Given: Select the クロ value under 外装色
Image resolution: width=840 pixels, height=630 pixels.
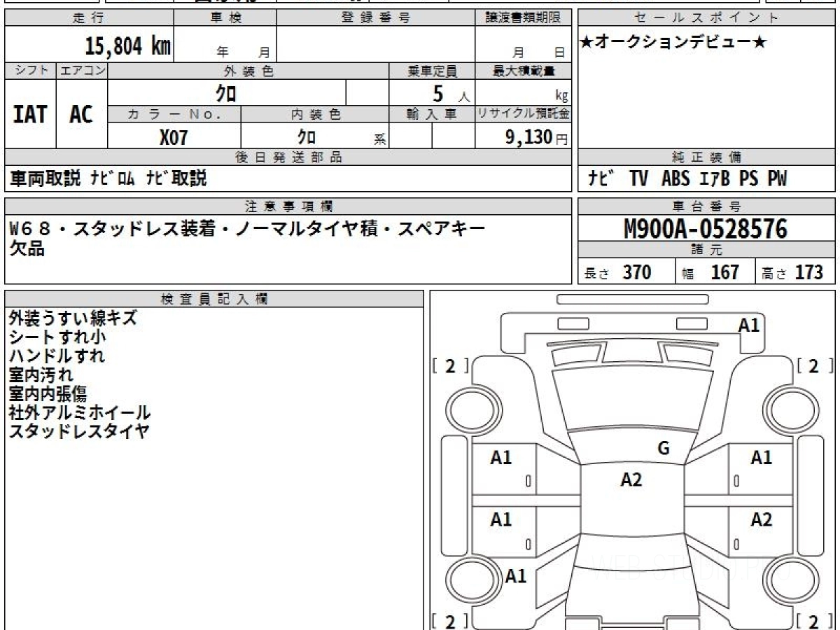Looking at the screenshot, I should click(x=225, y=93).
